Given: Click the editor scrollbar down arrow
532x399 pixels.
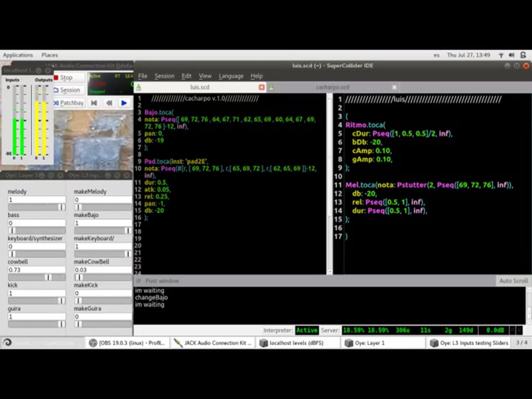Looking at the screenshot, I should pos(330,272).
